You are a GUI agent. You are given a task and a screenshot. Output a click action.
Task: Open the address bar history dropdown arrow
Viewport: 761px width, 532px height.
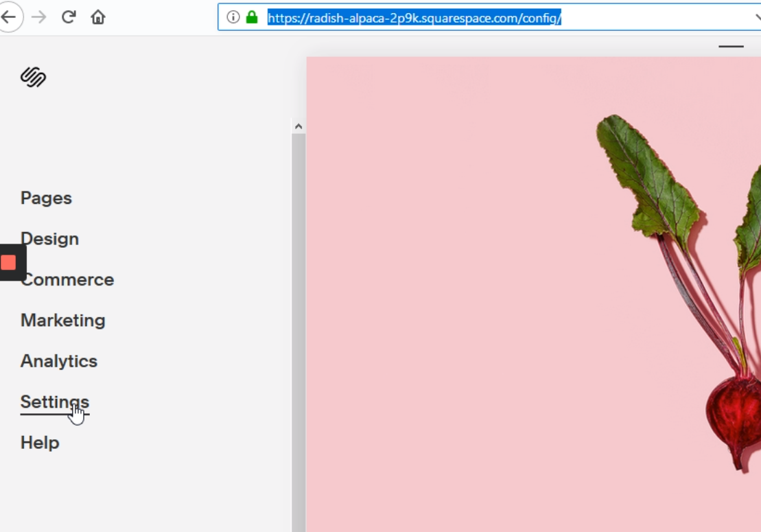(757, 17)
